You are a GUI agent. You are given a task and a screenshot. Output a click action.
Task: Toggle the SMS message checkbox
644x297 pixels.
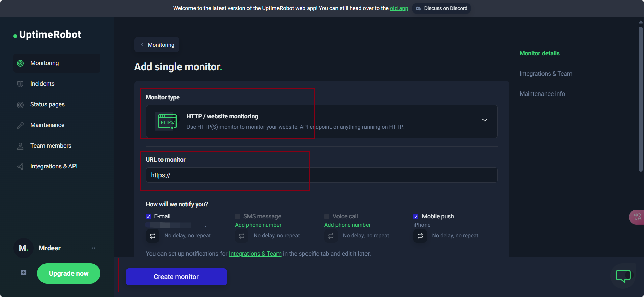[x=238, y=216]
